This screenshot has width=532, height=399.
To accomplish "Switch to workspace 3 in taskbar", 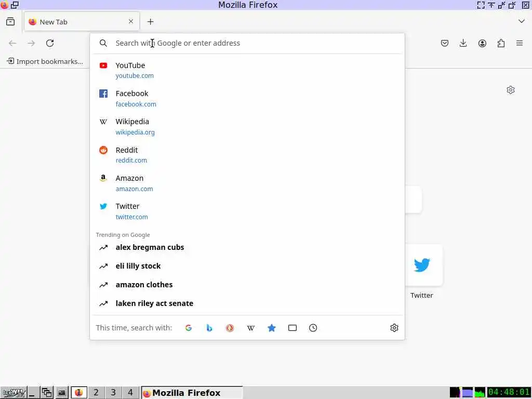I will [x=113, y=393].
